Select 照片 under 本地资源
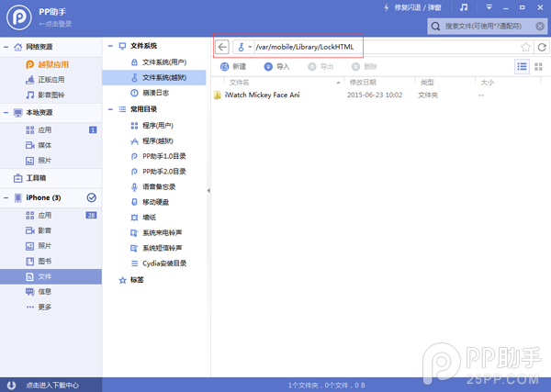 click(x=51, y=161)
